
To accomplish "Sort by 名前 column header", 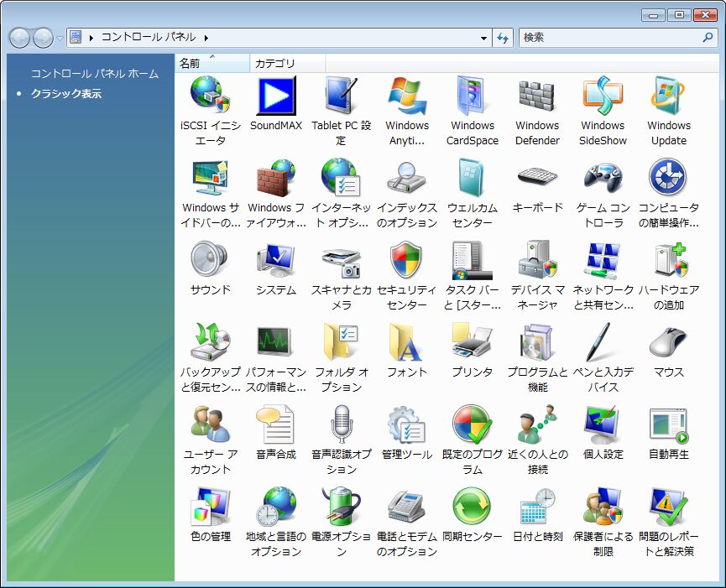I will [x=212, y=64].
